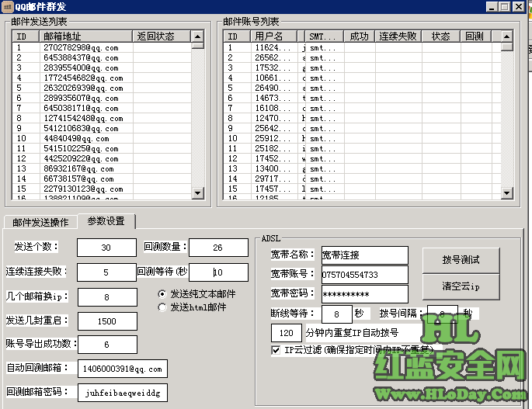This screenshot has height=409, width=532.
Task: Select account row with username 29717...
Action: point(362,179)
